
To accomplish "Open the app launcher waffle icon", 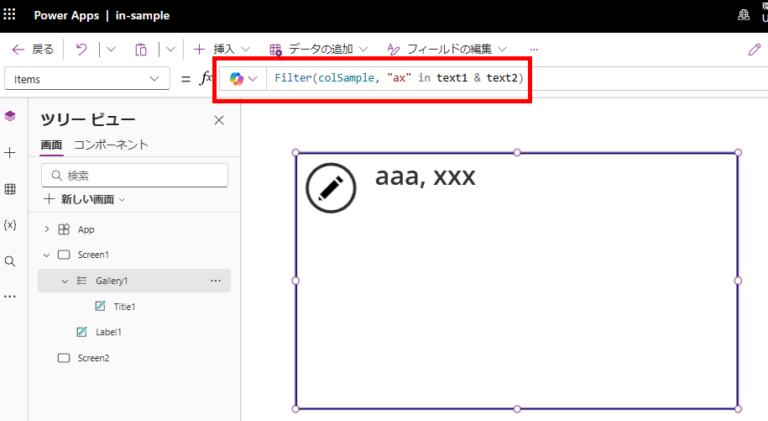I will [11, 15].
